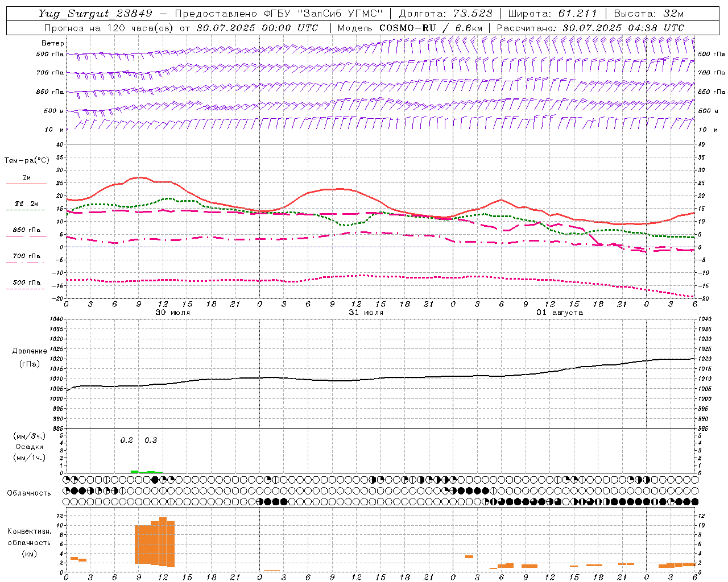The height and width of the screenshot is (582, 728).
Task: Click the 850 гПа wind level label on the right edge
Action: click(712, 92)
